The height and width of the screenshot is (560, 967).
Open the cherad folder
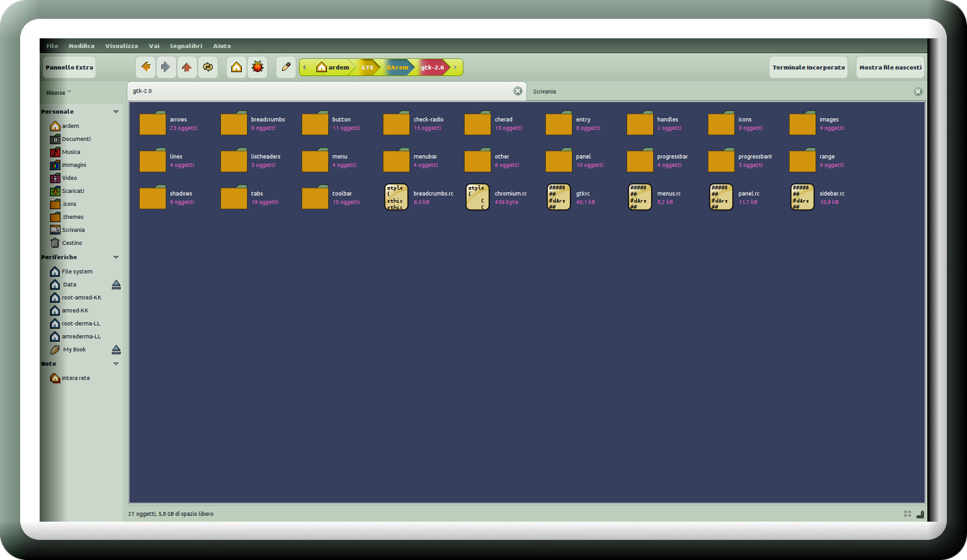[478, 123]
